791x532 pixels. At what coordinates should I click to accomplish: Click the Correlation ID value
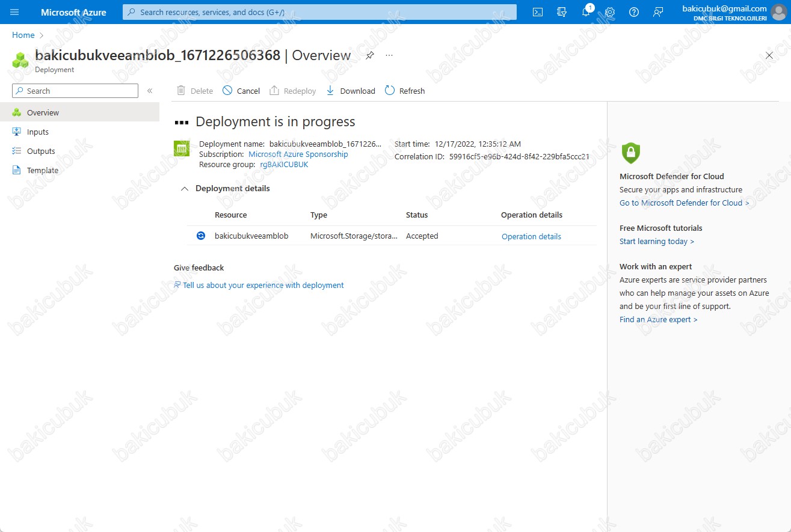pos(519,156)
